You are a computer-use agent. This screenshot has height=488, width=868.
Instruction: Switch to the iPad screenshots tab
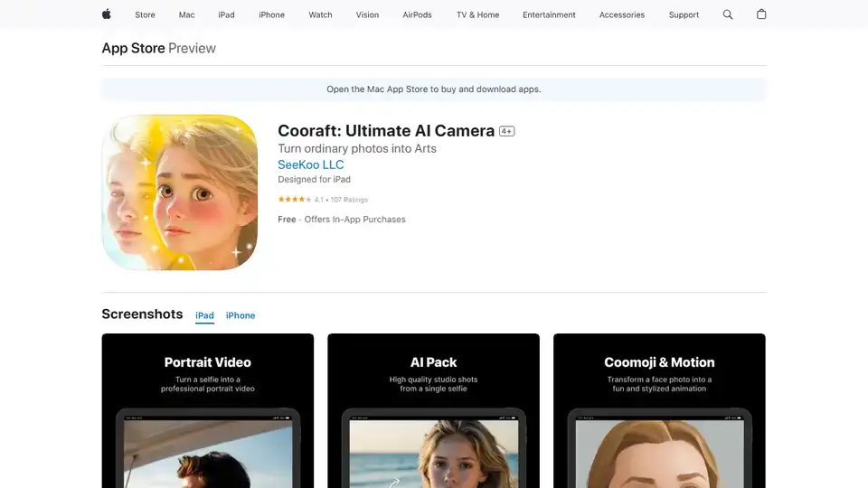coord(205,315)
